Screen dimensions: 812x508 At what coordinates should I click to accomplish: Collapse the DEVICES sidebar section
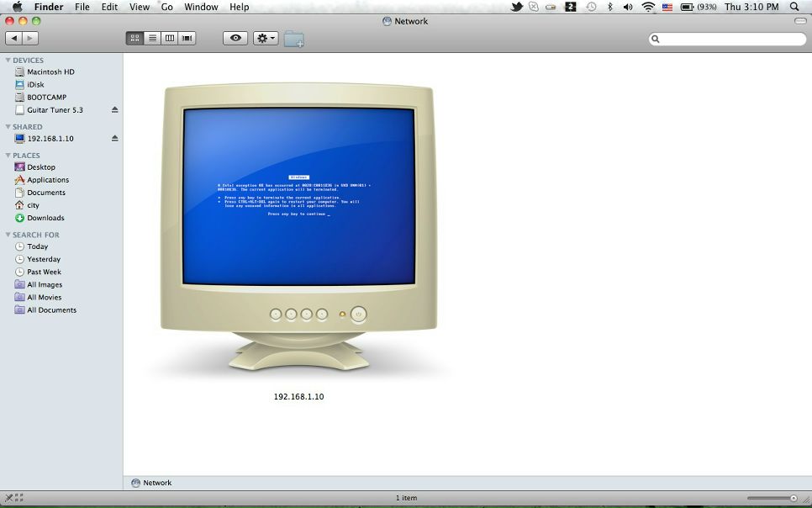(8, 60)
